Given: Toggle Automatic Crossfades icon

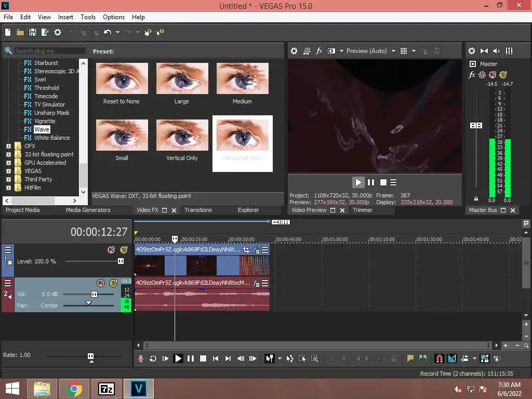Looking at the screenshot, I should pos(452,358).
